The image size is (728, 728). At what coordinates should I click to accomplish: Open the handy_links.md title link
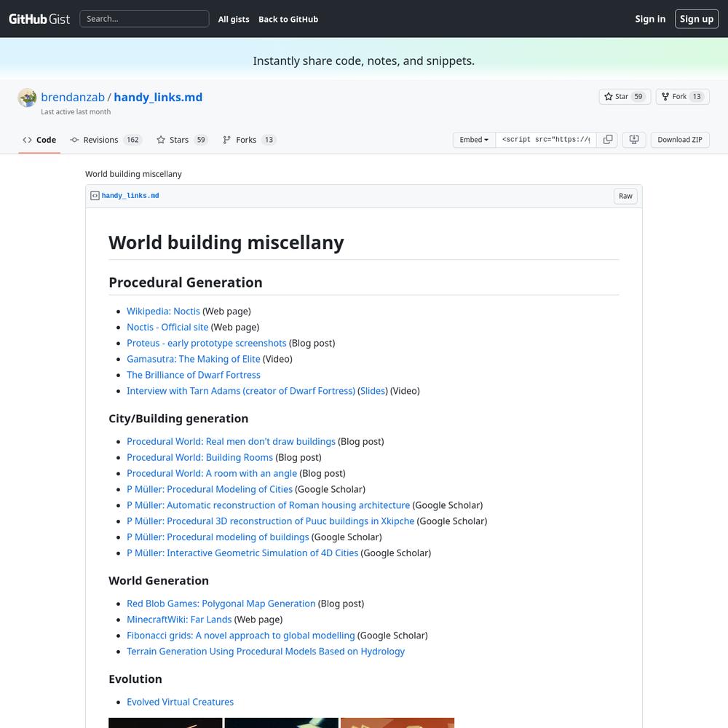coord(158,97)
